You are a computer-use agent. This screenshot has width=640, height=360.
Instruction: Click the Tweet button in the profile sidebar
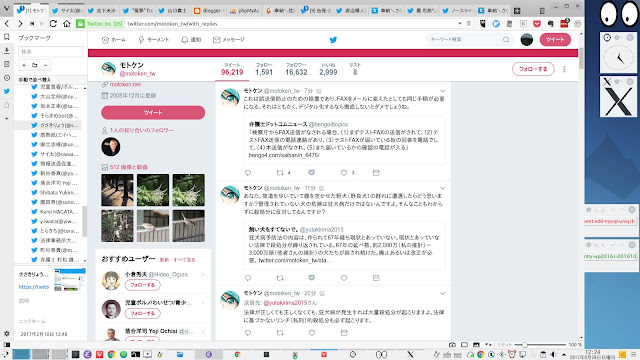tap(153, 113)
